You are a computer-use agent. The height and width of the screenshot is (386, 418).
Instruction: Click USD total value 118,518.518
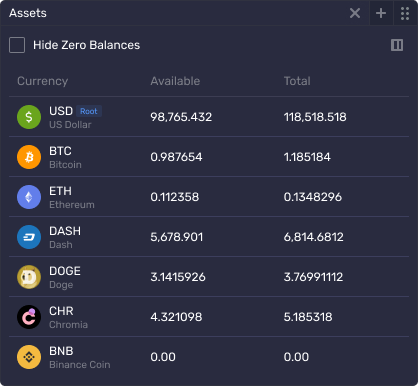coord(315,117)
